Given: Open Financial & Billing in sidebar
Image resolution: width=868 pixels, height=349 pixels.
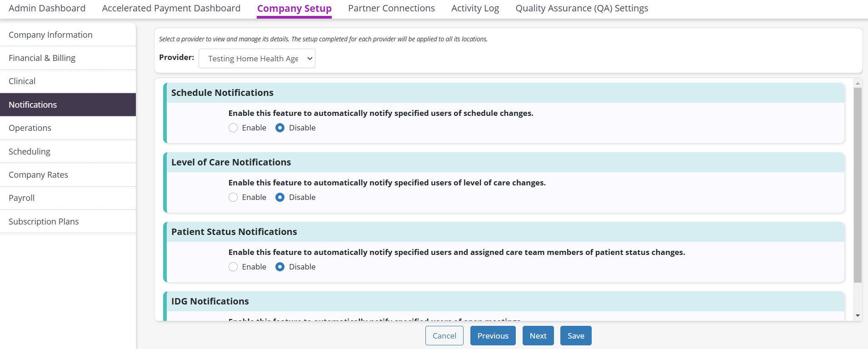Looking at the screenshot, I should pyautogui.click(x=42, y=58).
